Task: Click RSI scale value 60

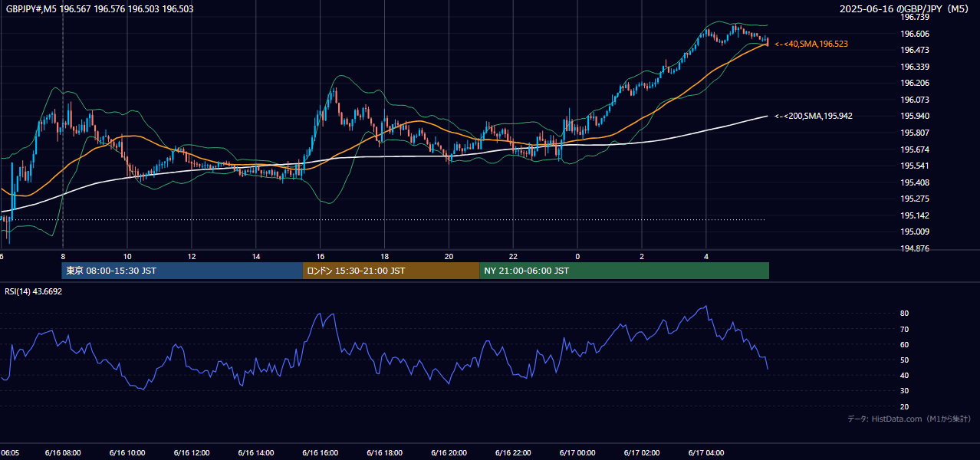Action: pos(905,344)
